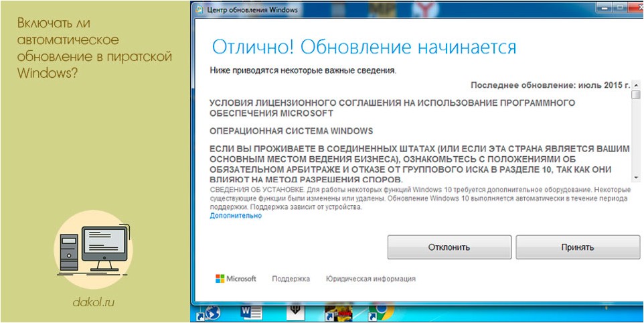The image size is (644, 323).
Task: Click the ЕСЛИ ВЫ ПРОЖИВАЕТЕ В СОЕДИНЕННЫХ ШТАТАХ paragraph
Action: 419,164
